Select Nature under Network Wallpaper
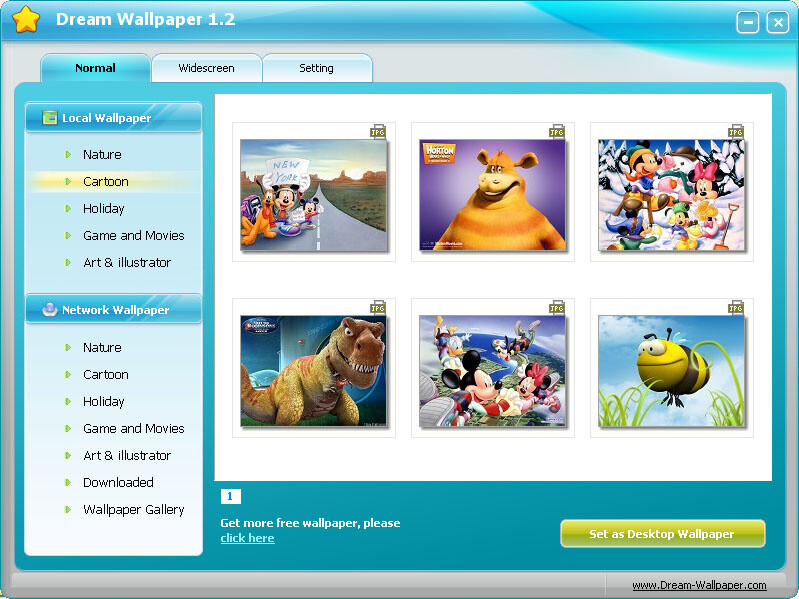799x599 pixels. click(x=102, y=347)
